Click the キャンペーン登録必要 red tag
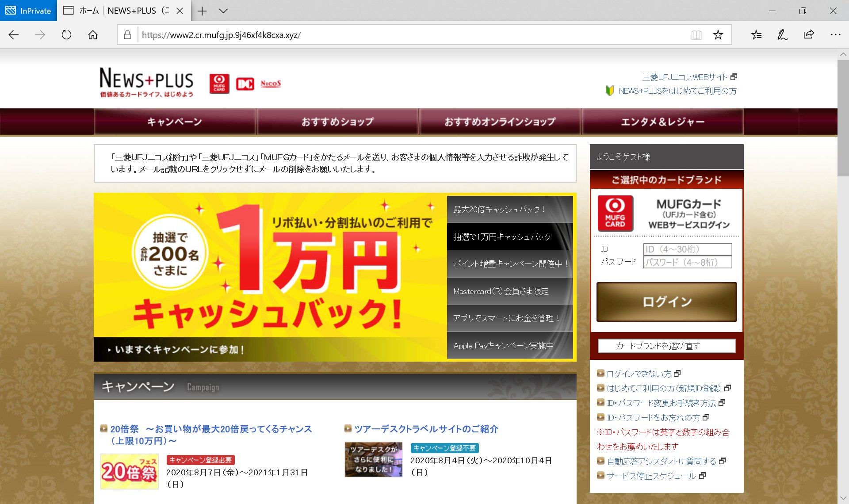Image resolution: width=849 pixels, height=504 pixels. (x=200, y=460)
